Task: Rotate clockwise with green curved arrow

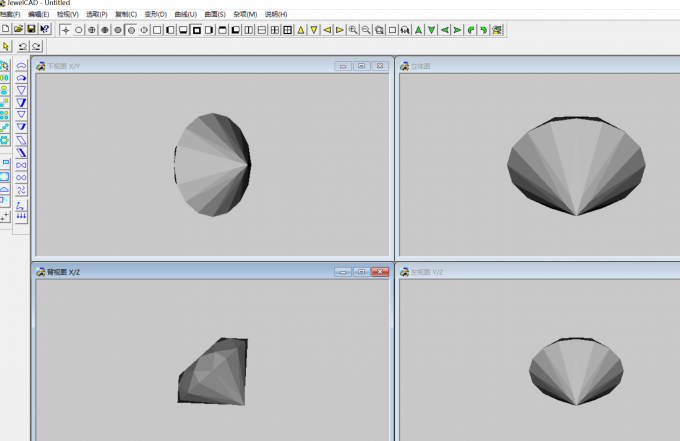Action: tap(484, 30)
